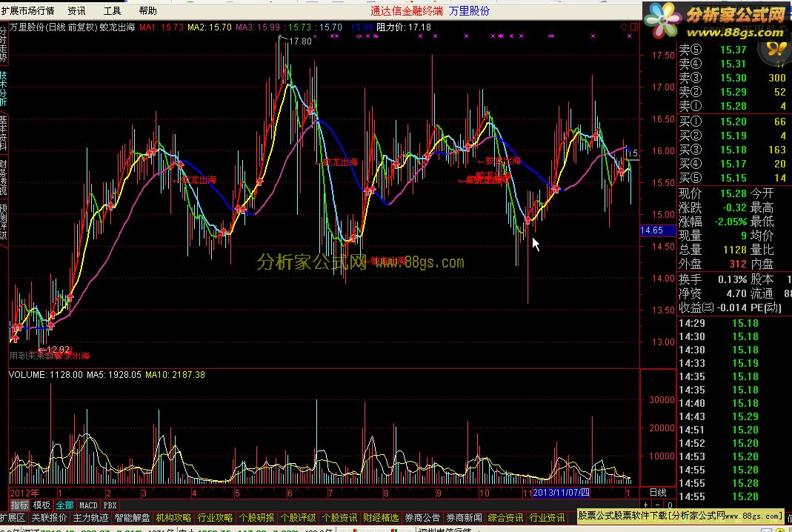This screenshot has height=532, width=792.
Task: Switch to 基本资料 side tab
Action: click(4, 133)
